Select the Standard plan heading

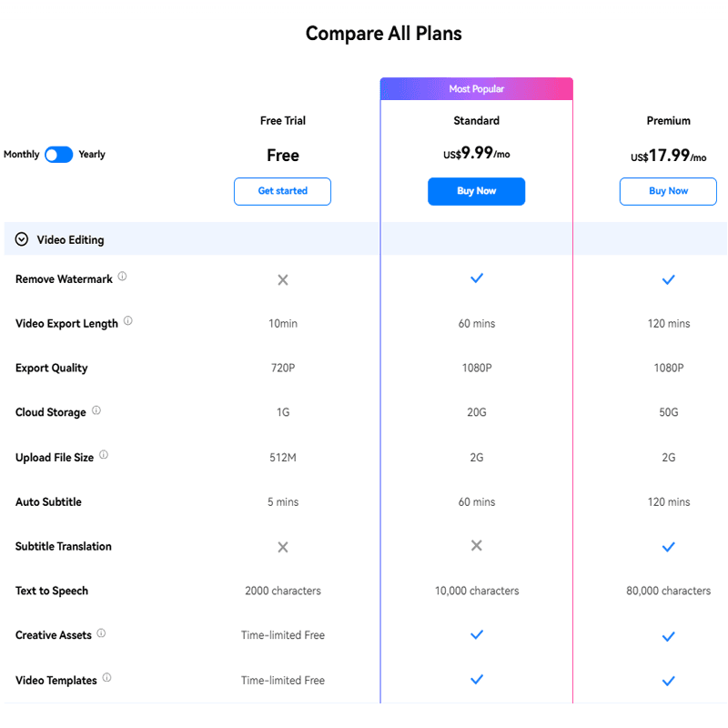[x=476, y=121]
